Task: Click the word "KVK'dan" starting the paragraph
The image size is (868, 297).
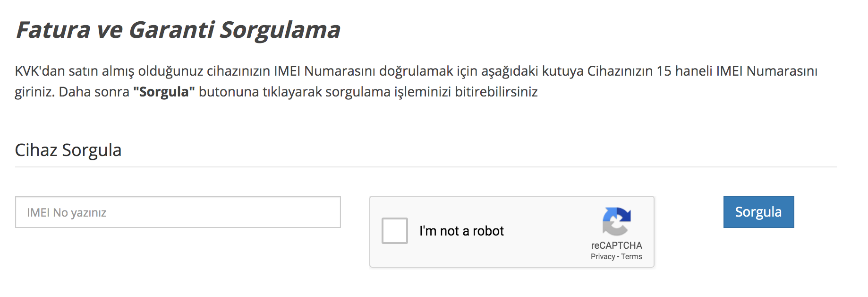Action: 40,71
